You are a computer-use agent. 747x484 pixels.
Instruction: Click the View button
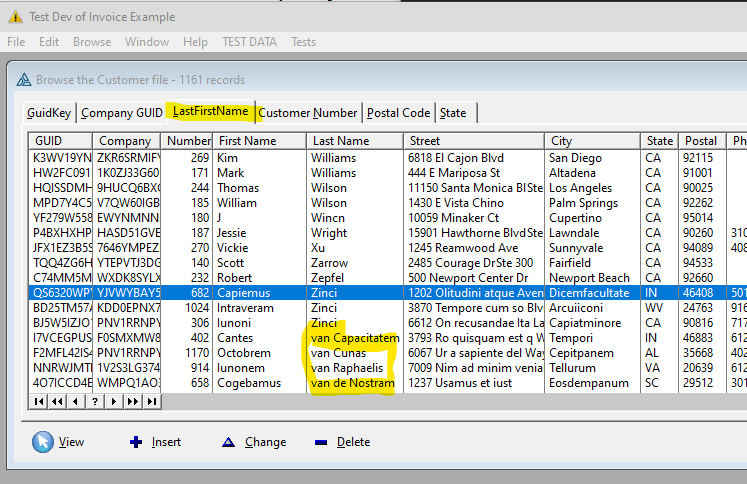[x=59, y=442]
